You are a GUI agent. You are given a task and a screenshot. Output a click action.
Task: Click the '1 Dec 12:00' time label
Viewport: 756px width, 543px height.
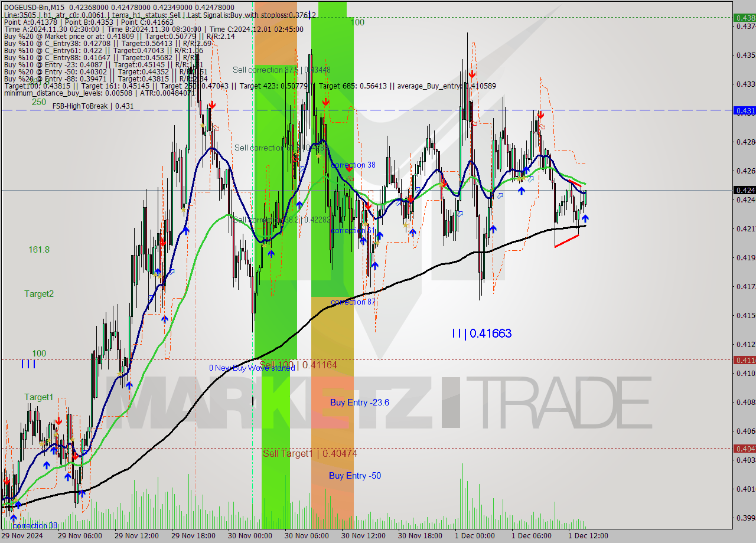pyautogui.click(x=588, y=536)
